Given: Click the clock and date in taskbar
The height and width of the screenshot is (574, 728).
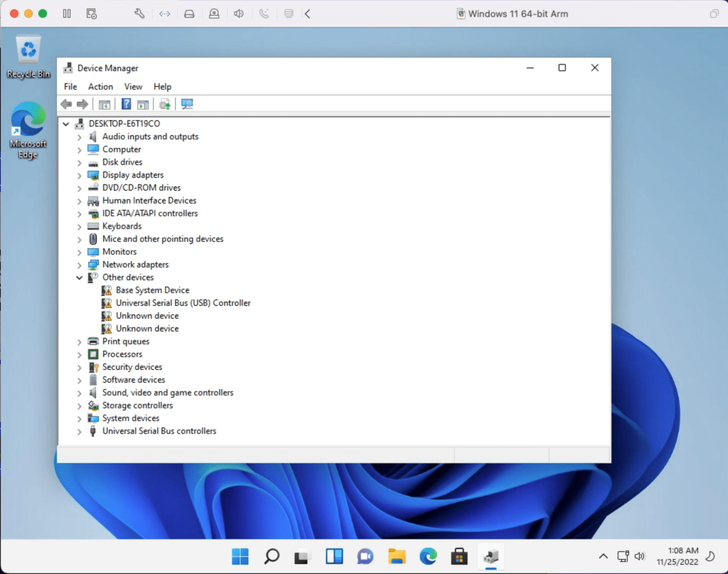Looking at the screenshot, I should click(x=677, y=556).
